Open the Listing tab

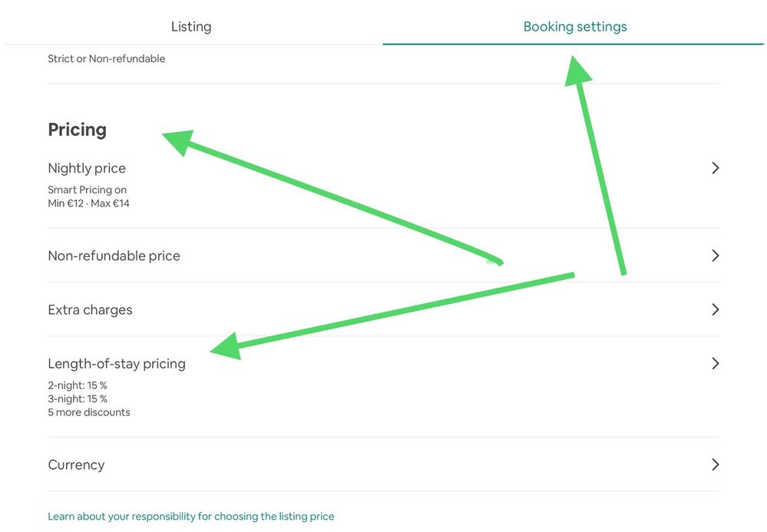(191, 27)
